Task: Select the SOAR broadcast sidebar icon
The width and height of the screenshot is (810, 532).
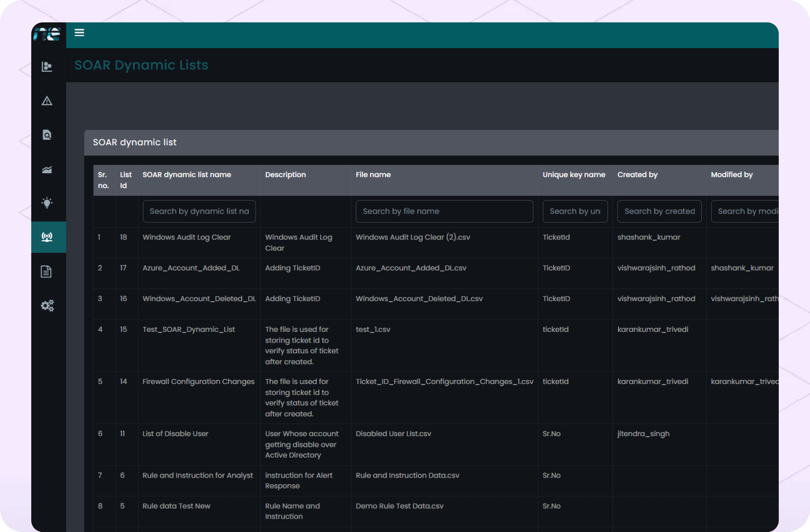Action: [47, 237]
